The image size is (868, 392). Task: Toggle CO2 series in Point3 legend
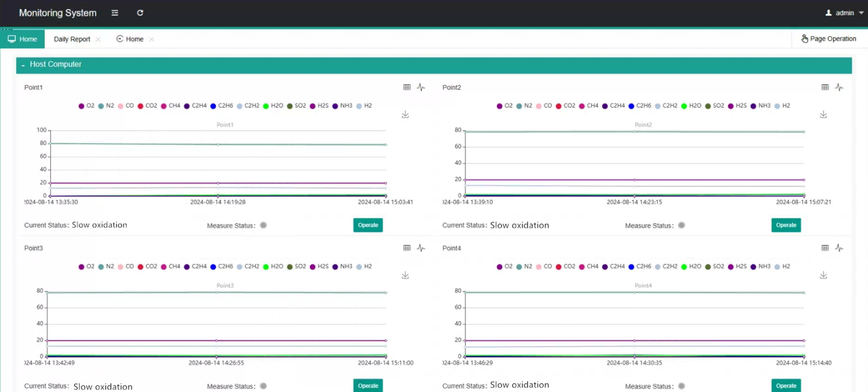coord(147,267)
